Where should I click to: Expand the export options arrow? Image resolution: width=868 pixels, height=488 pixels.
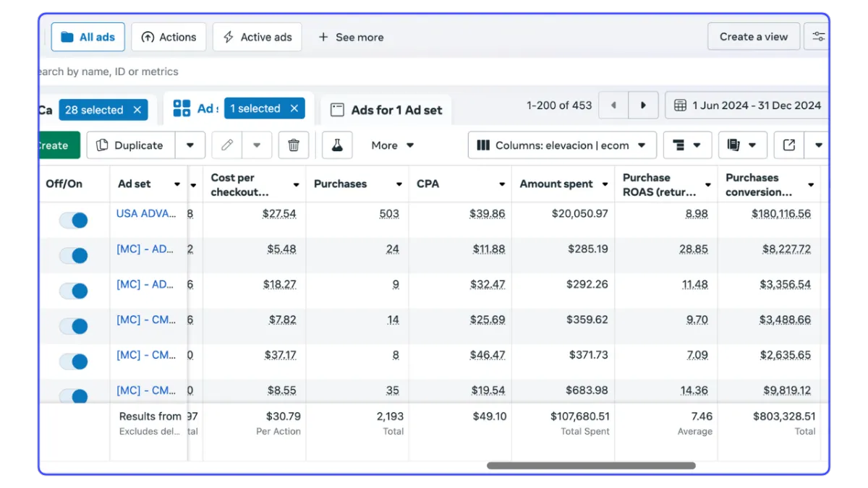(x=817, y=145)
